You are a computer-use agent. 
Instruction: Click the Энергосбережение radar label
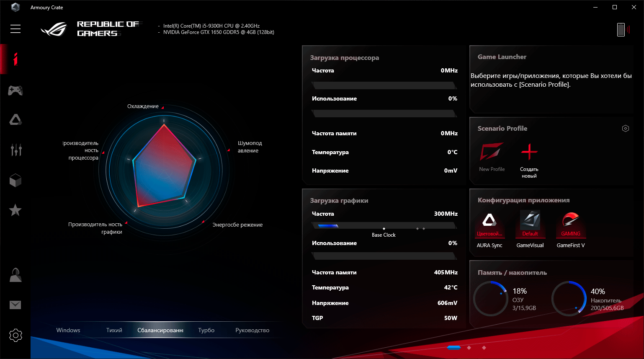point(237,225)
